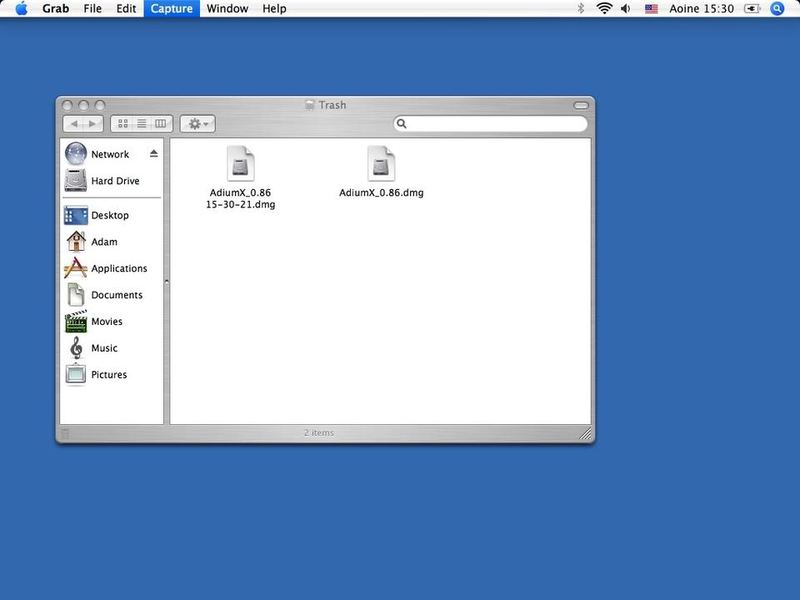Switch to column view
Screen dimensions: 800x600
point(162,124)
